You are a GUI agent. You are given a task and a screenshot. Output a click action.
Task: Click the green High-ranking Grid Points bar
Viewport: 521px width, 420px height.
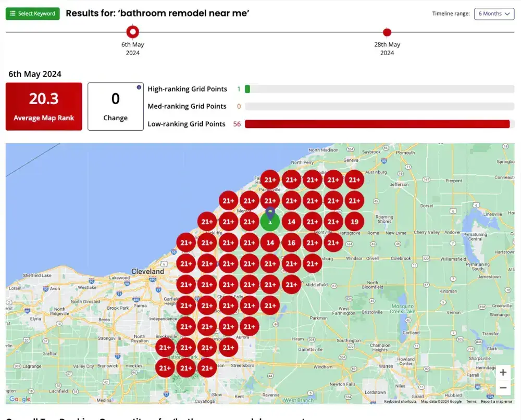[247, 89]
